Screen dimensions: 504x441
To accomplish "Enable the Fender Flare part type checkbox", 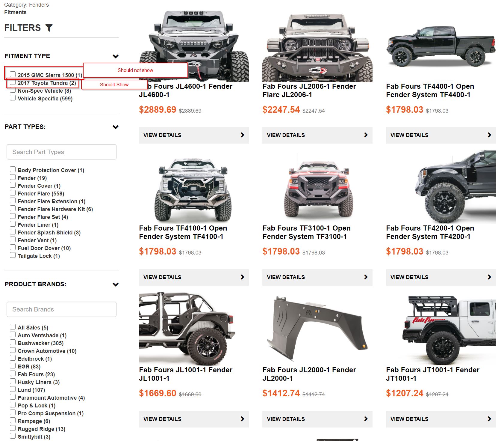I will pyautogui.click(x=13, y=193).
